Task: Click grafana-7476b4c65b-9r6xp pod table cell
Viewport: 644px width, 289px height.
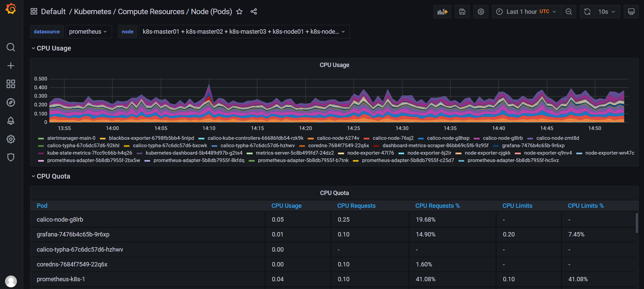Action: point(148,234)
